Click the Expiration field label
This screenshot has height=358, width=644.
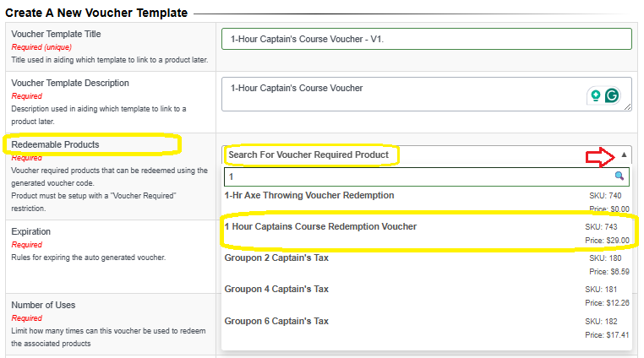[30, 231]
